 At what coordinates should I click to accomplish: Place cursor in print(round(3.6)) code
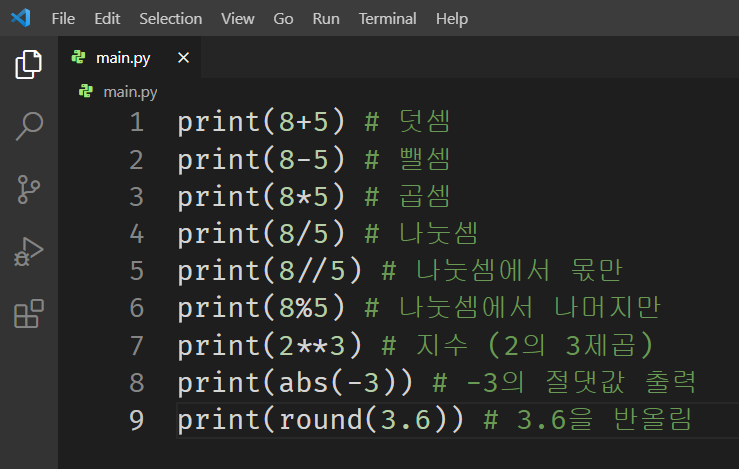coord(320,420)
